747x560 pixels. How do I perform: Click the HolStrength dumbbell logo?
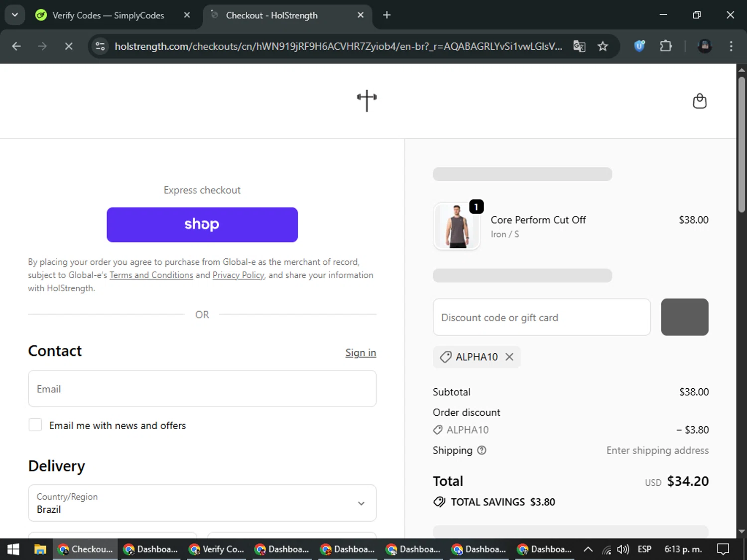click(367, 101)
